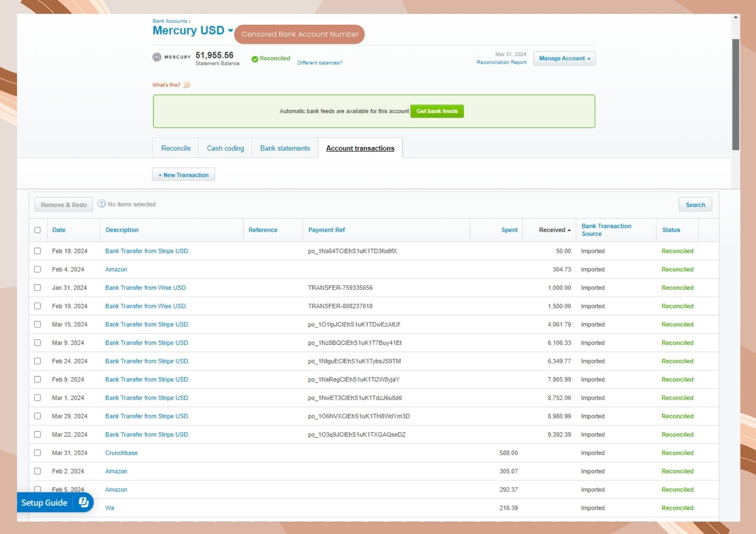Screen dimensions: 756x534
Task: Click the 51,955.56 statement balance
Action: click(x=214, y=55)
